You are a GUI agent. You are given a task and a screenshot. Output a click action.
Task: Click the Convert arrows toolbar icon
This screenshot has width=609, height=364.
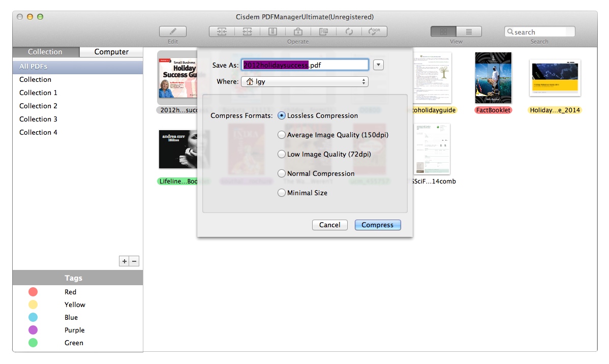tap(349, 32)
